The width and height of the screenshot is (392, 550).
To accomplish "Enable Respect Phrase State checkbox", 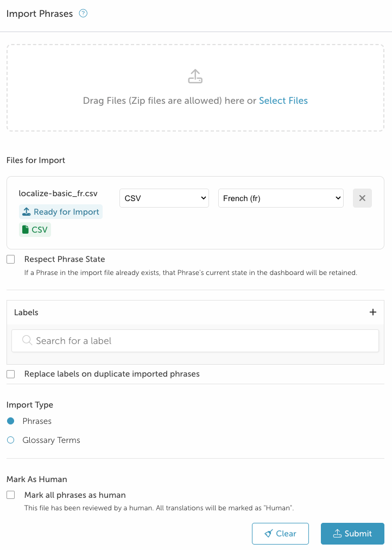I will point(11,260).
